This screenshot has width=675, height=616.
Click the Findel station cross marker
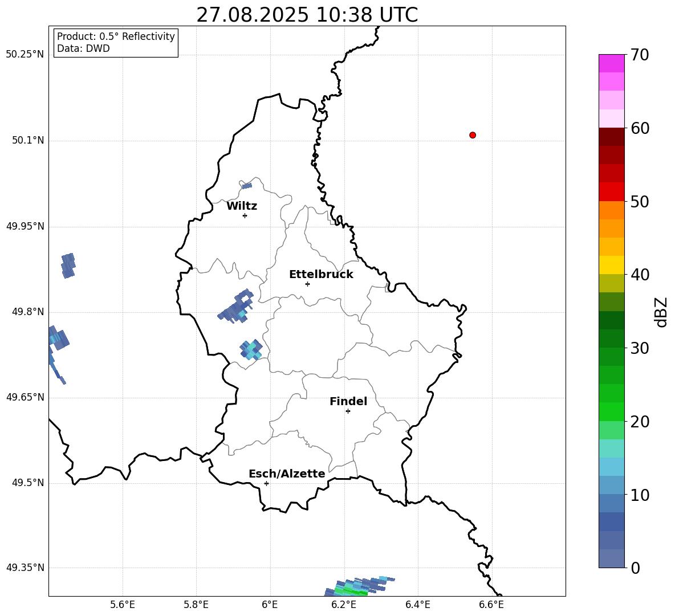pos(348,411)
